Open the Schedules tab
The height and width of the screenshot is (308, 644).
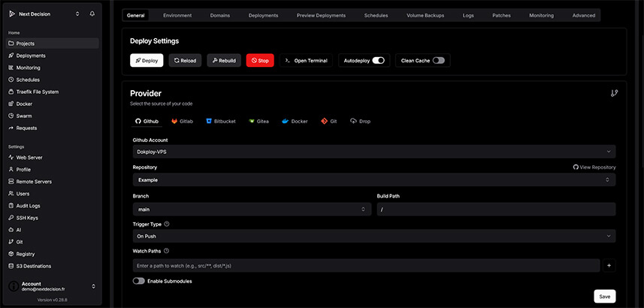376,15
